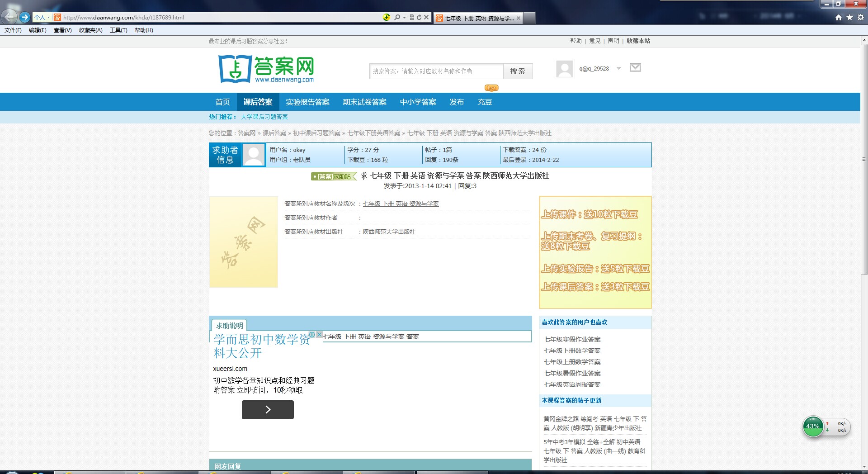Go to the 首页 navigation item
Image resolution: width=868 pixels, height=474 pixels.
coord(222,102)
